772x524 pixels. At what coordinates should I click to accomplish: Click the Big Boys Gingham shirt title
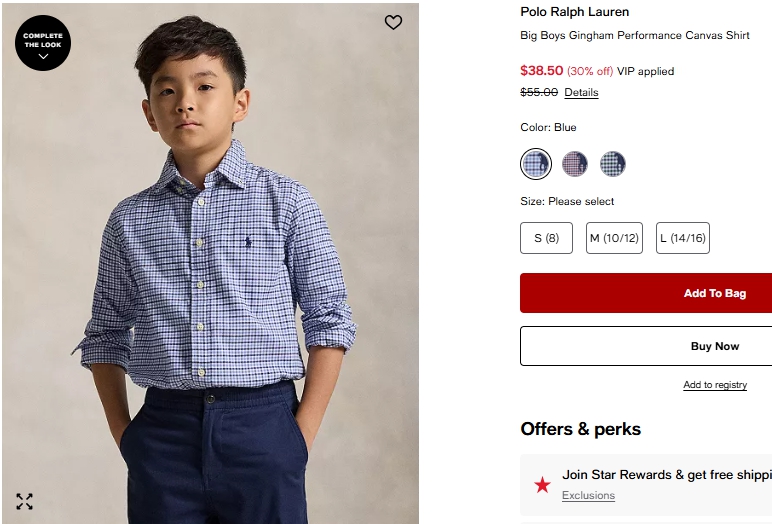coord(634,36)
